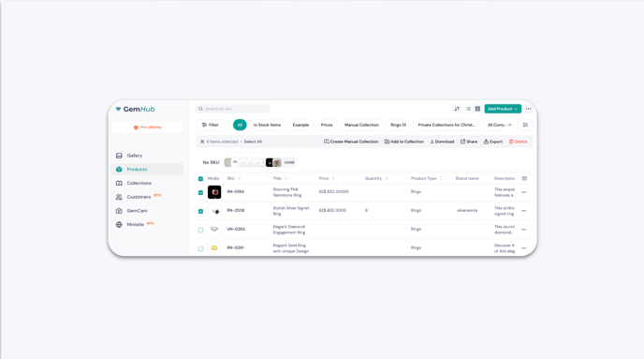Click the Search by sku field

pos(232,109)
